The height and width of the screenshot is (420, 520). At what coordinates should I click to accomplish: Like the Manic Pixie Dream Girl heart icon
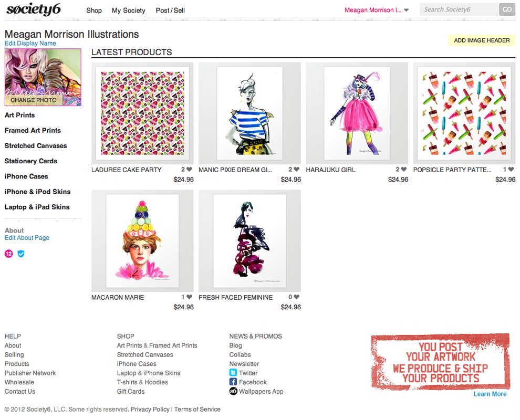click(296, 170)
